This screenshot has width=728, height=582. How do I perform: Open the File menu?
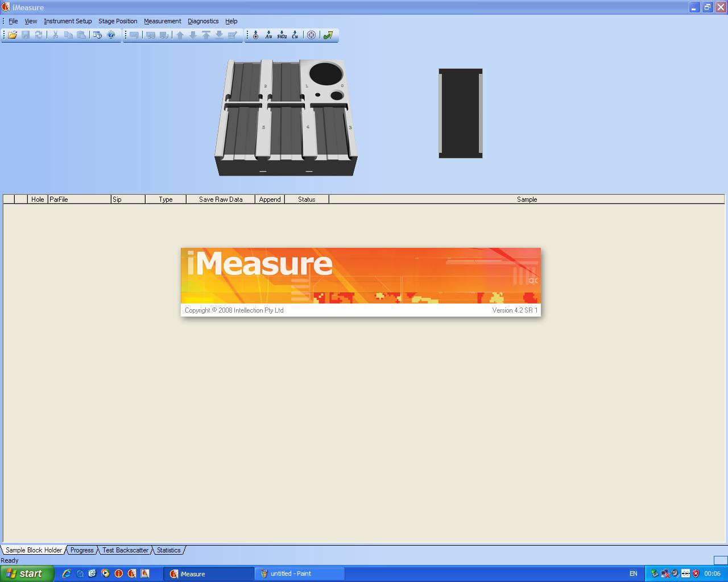(x=13, y=21)
